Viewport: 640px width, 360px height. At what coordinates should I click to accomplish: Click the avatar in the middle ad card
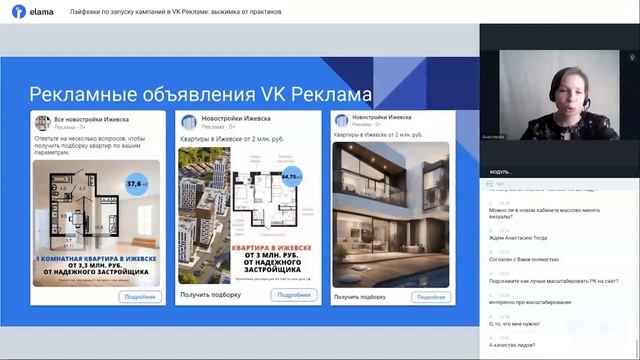point(189,122)
